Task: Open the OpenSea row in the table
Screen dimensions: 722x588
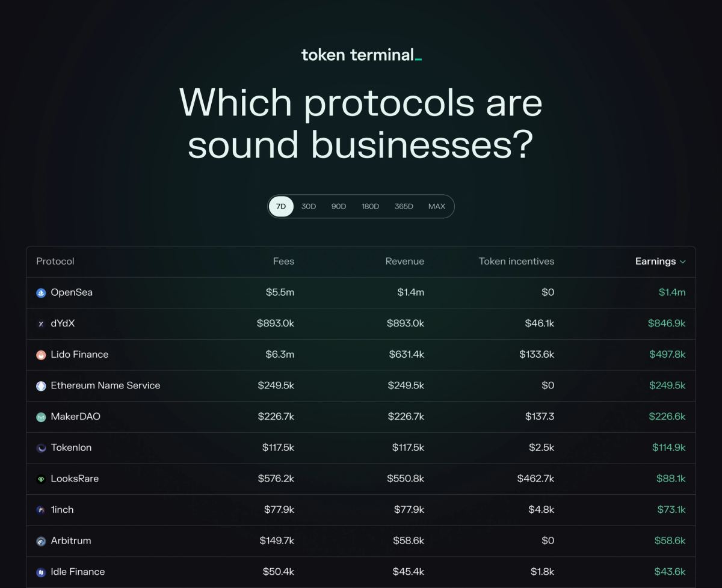Action: [361, 292]
